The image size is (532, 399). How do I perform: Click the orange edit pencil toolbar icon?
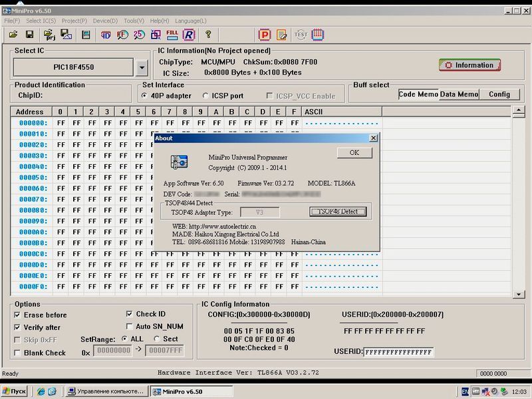(x=281, y=35)
